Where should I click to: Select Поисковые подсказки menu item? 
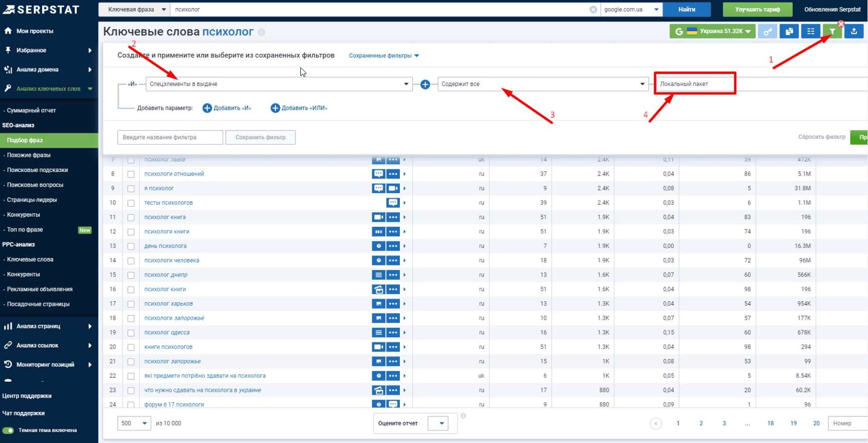(x=37, y=170)
